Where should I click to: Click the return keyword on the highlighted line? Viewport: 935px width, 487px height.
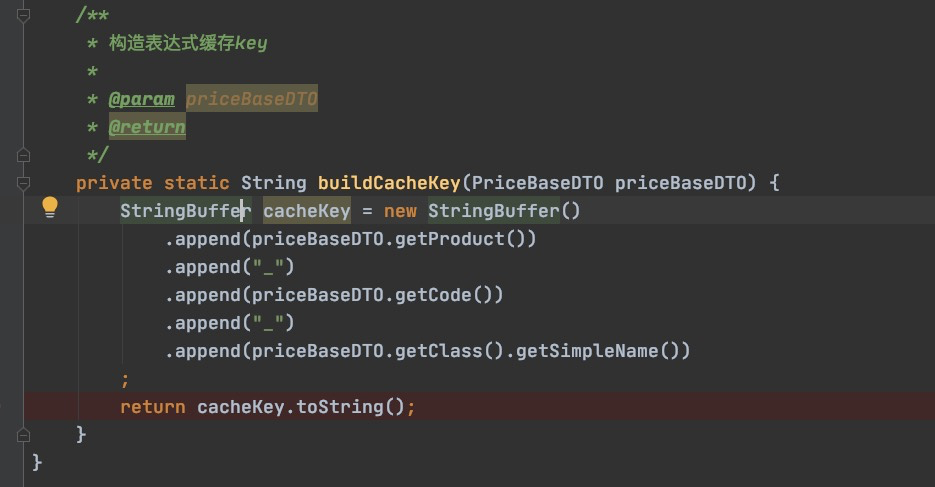pyautogui.click(x=152, y=407)
